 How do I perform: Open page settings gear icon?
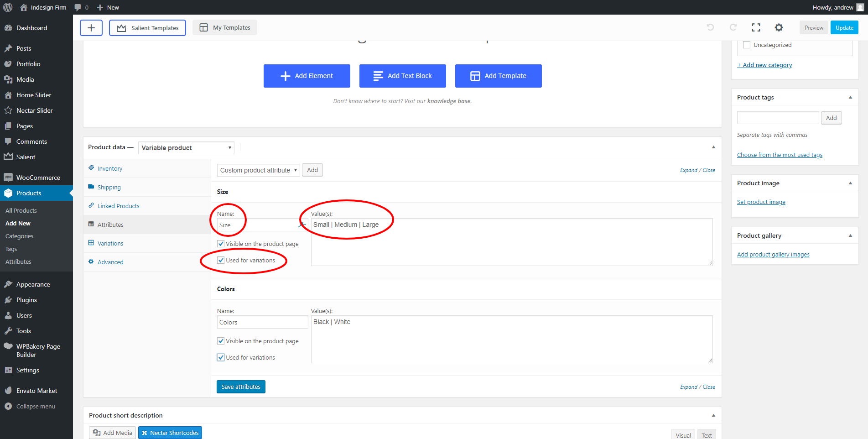point(779,27)
